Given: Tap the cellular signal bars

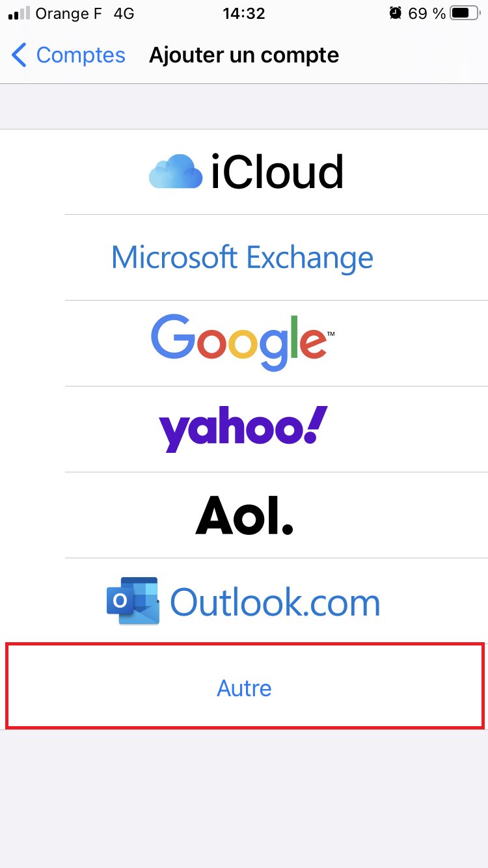Looking at the screenshot, I should coord(20,14).
